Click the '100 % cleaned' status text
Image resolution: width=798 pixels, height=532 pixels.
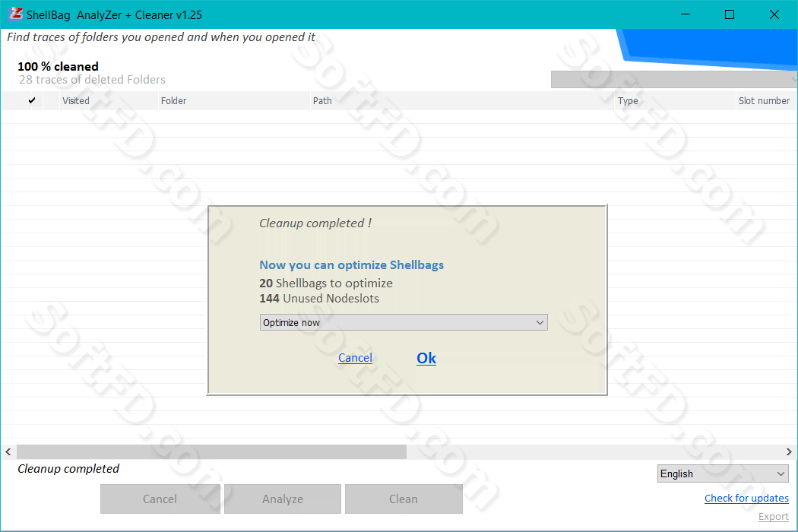(58, 67)
